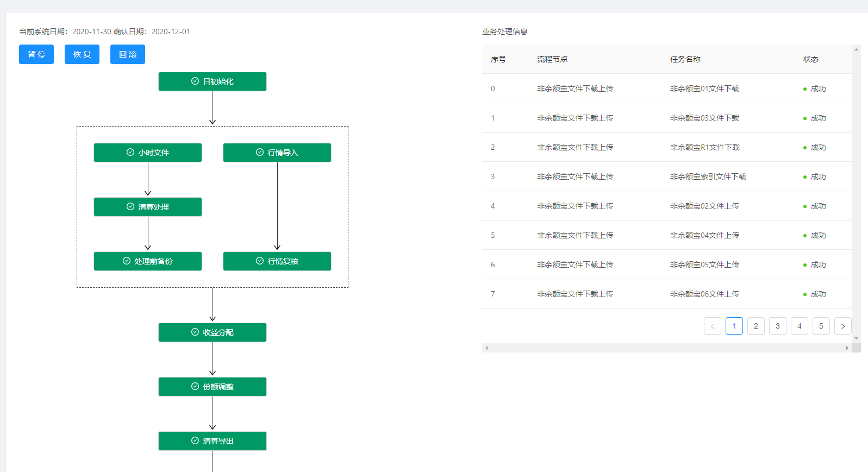Click the 回滚 (rollback) button

tap(128, 54)
